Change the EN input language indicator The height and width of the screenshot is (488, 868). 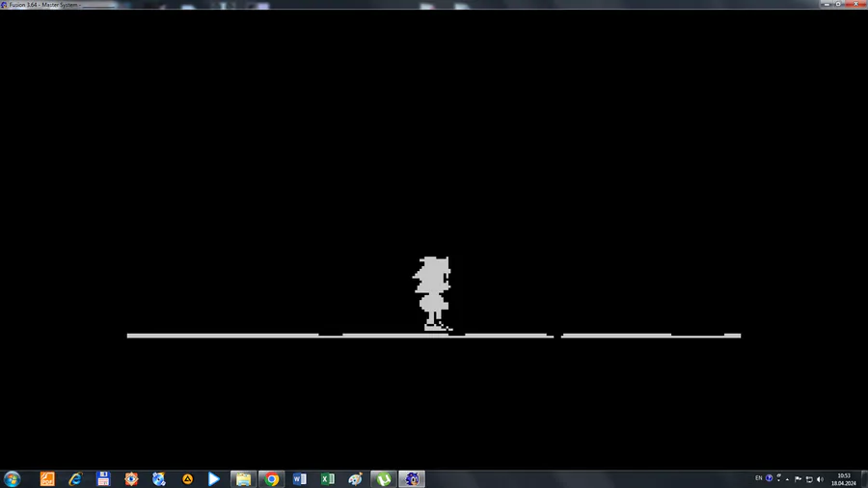click(x=758, y=478)
